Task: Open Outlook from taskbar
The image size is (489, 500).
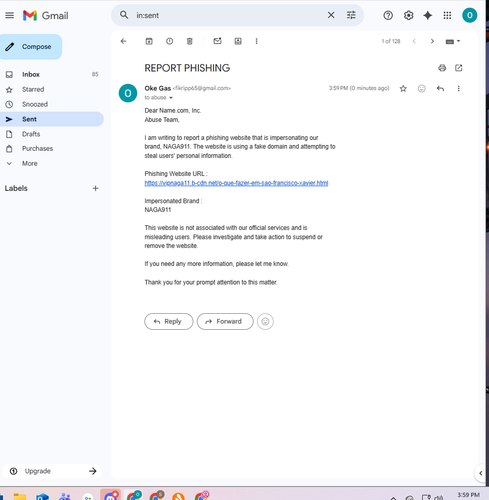Action: click(43, 497)
